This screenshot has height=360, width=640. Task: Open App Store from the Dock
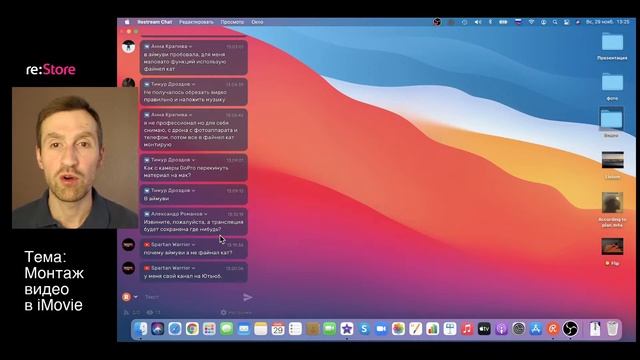[x=536, y=329]
